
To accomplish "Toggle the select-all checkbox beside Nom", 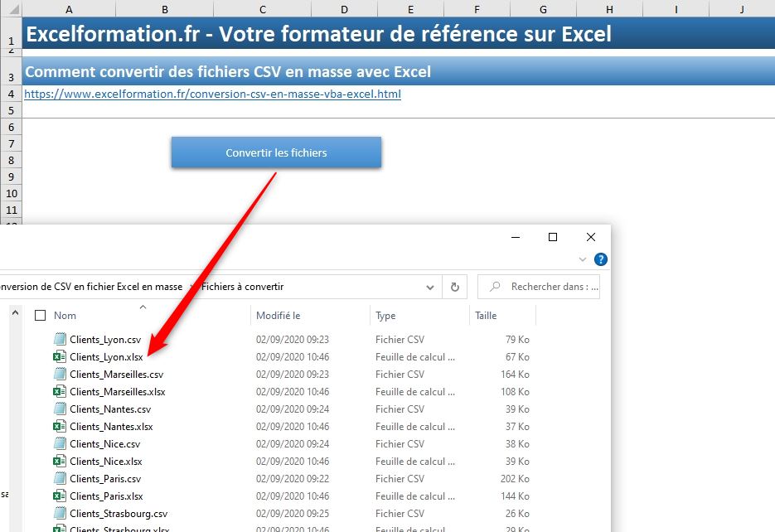I will 39,316.
